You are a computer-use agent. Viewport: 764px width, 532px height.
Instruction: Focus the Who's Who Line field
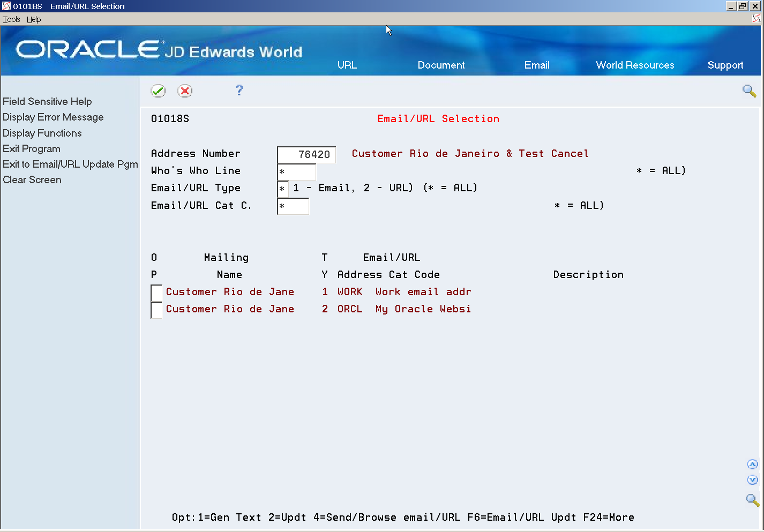[297, 171]
